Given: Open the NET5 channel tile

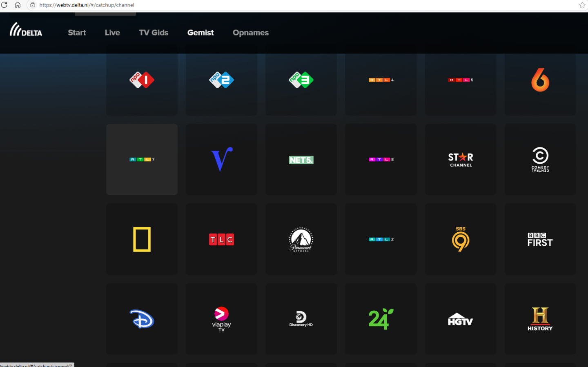Looking at the screenshot, I should point(301,160).
